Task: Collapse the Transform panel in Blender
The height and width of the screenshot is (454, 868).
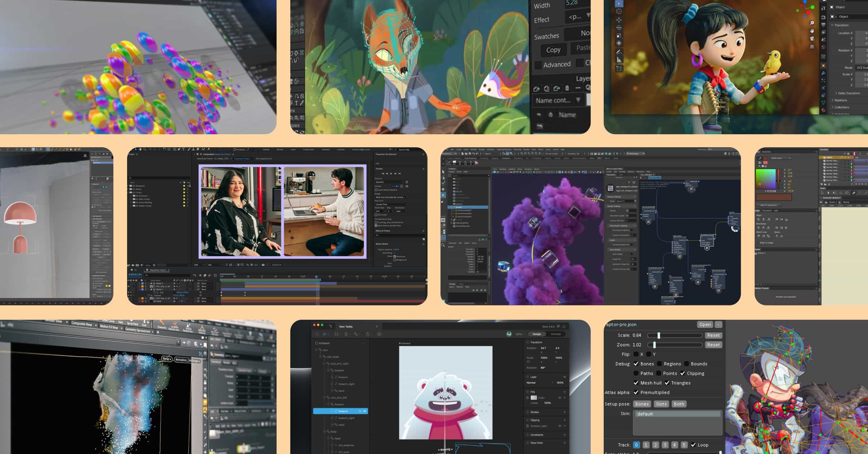Action: tap(832, 25)
